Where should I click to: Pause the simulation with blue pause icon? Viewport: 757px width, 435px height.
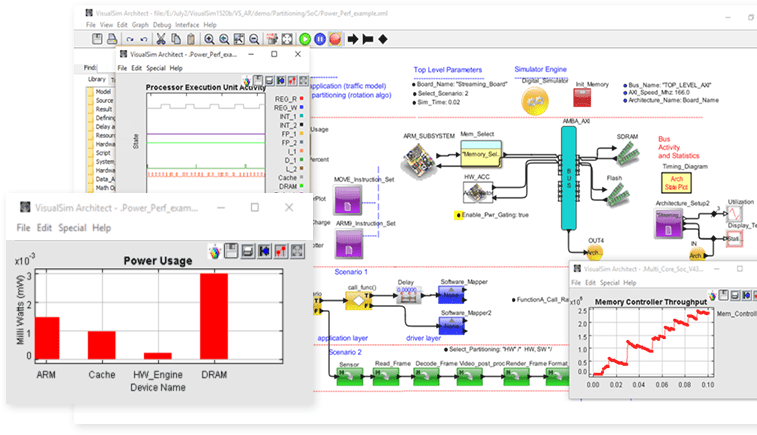point(320,39)
